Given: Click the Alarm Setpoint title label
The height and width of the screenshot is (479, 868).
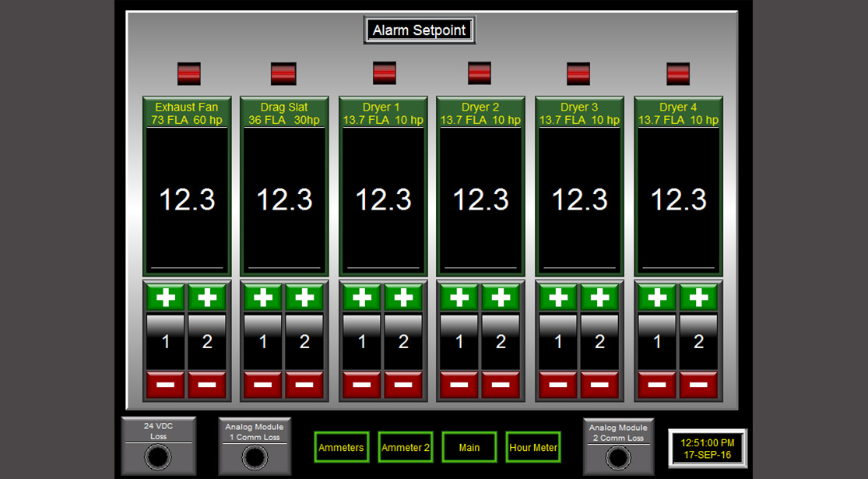Looking at the screenshot, I should coord(420,30).
